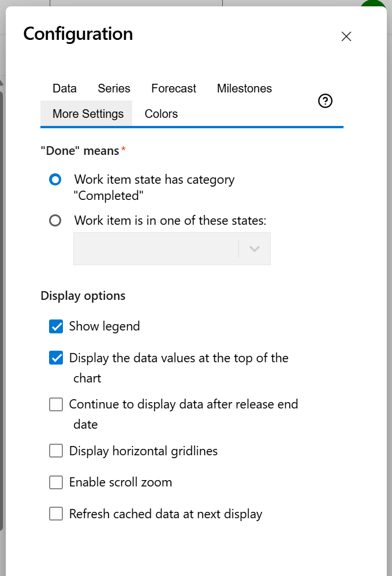Viewport: 392px width, 576px height.
Task: Expand the states dropdown chevron
Action: (254, 248)
